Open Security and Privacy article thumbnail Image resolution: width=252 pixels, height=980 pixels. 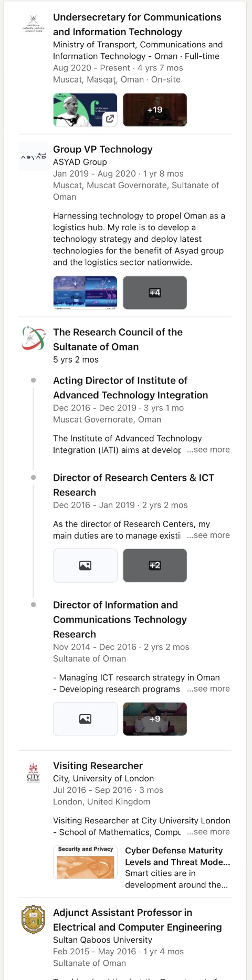click(85, 862)
